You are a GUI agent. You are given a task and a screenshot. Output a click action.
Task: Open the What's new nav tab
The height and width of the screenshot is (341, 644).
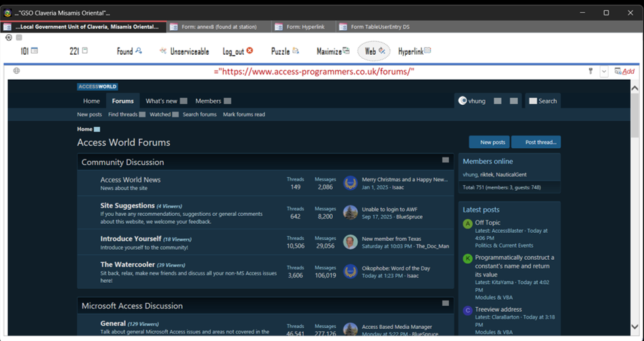(x=162, y=101)
